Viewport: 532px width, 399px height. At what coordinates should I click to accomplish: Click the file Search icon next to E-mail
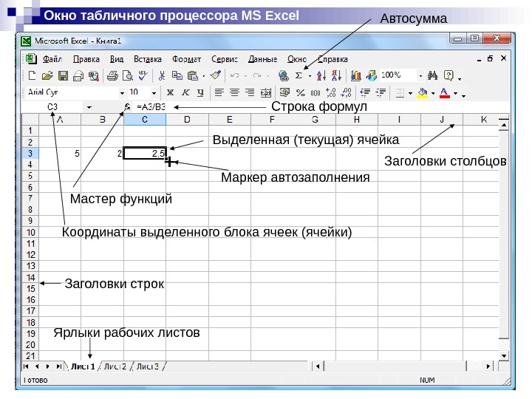pos(94,75)
